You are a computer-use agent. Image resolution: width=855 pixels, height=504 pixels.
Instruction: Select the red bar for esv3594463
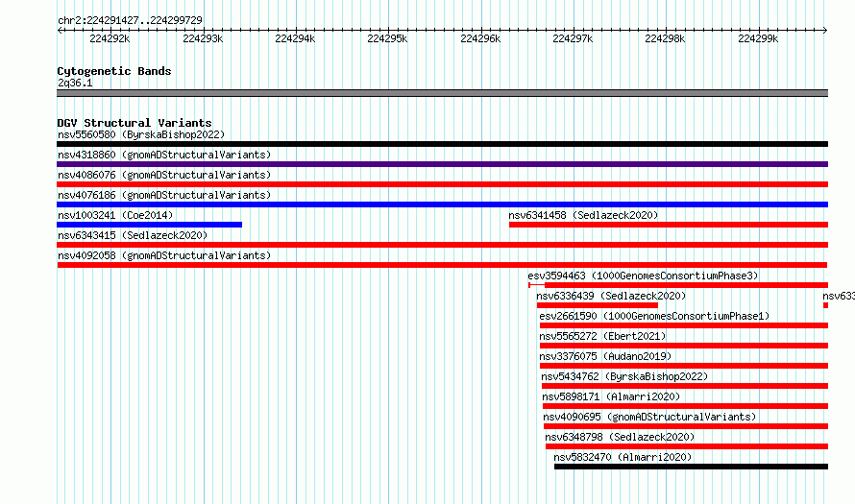coord(678,285)
